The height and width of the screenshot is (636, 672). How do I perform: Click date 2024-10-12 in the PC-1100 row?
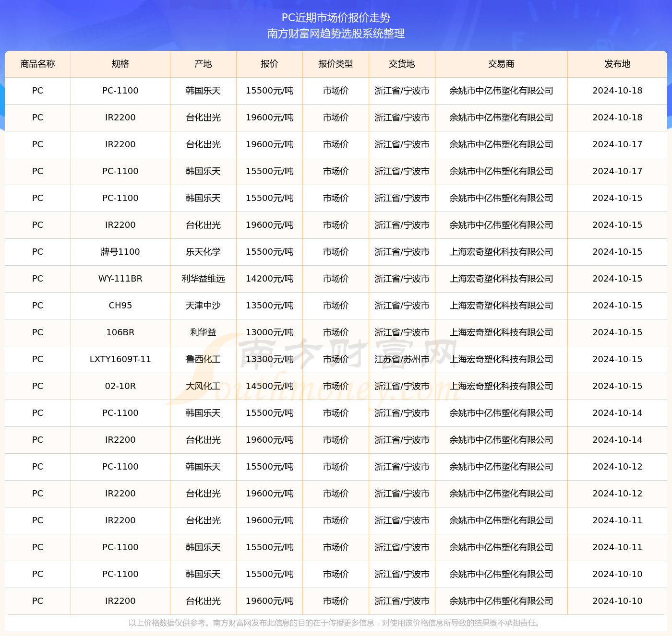[617, 467]
